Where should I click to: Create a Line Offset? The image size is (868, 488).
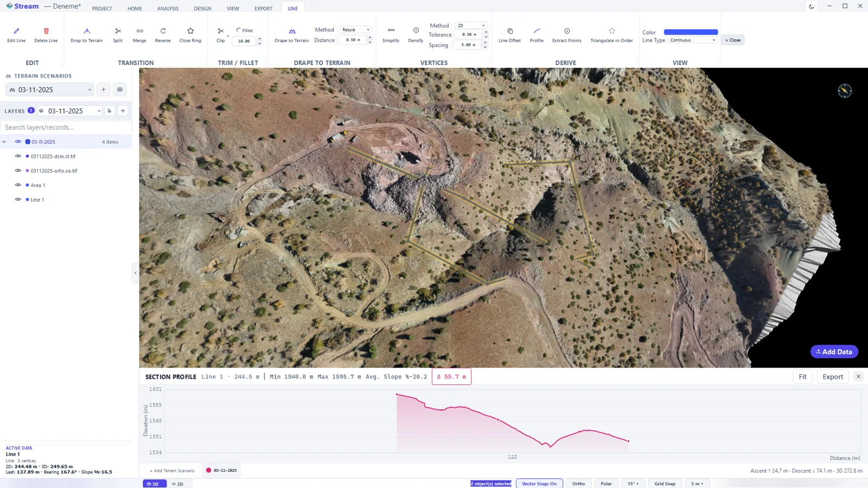[x=509, y=35]
